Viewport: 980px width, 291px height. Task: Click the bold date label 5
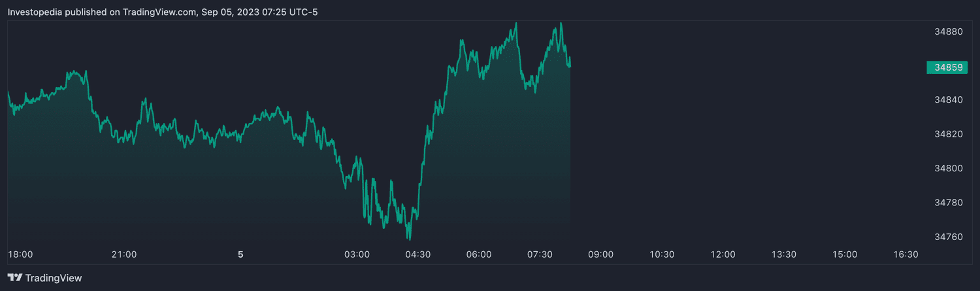(240, 254)
